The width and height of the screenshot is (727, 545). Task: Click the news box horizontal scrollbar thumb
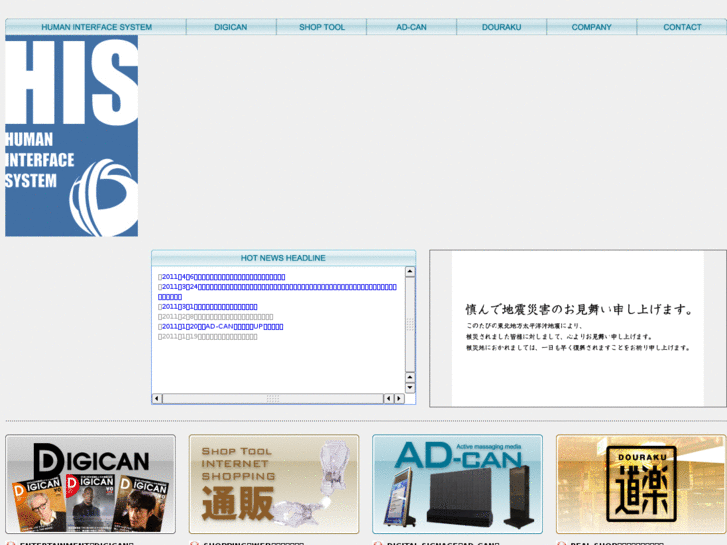point(273,398)
